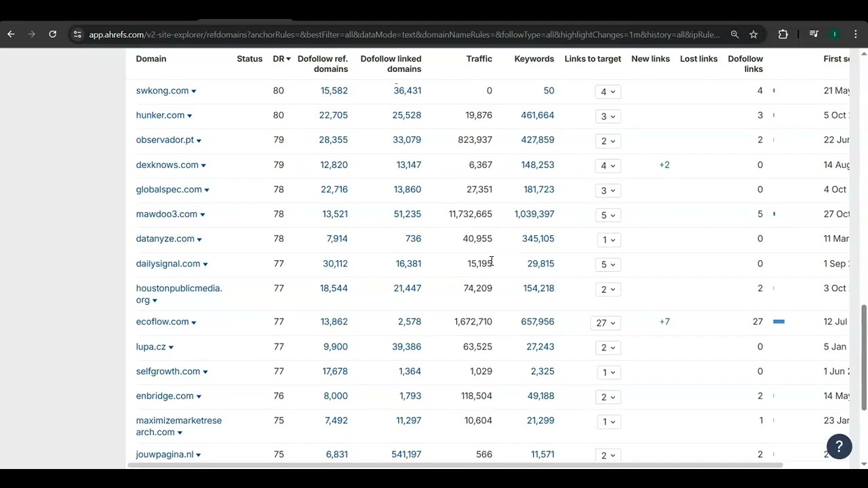
Task: Open lupa.cz domain link
Action: coord(151,346)
